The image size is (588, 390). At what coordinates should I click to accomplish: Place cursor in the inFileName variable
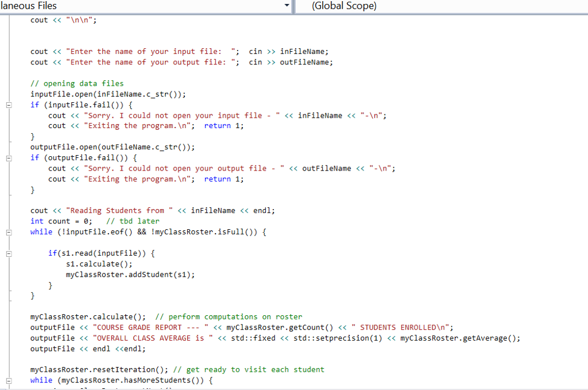point(304,51)
